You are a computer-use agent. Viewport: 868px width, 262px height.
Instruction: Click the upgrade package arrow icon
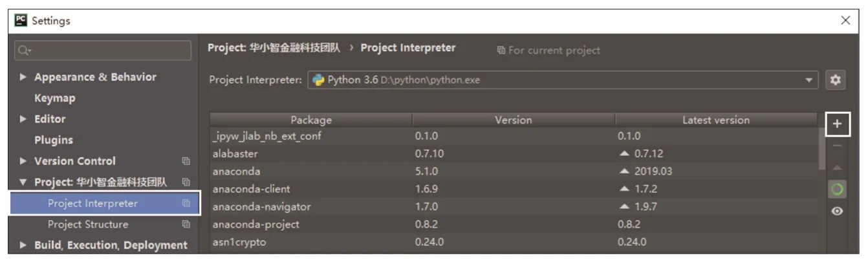click(x=837, y=168)
